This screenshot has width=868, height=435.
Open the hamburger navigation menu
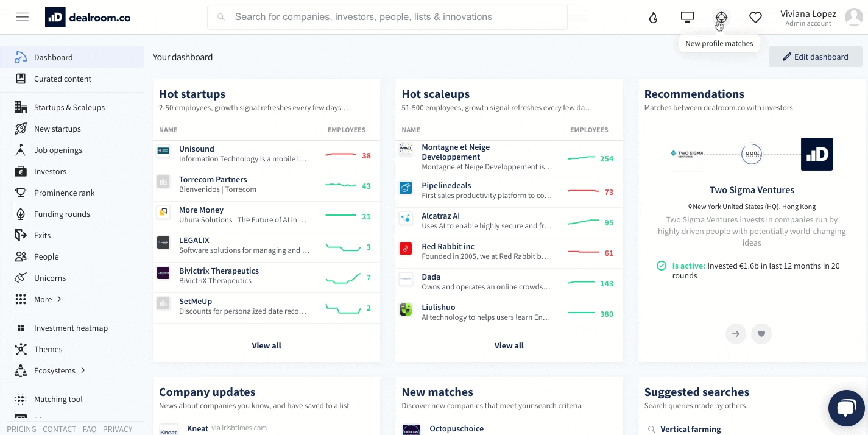coord(23,17)
